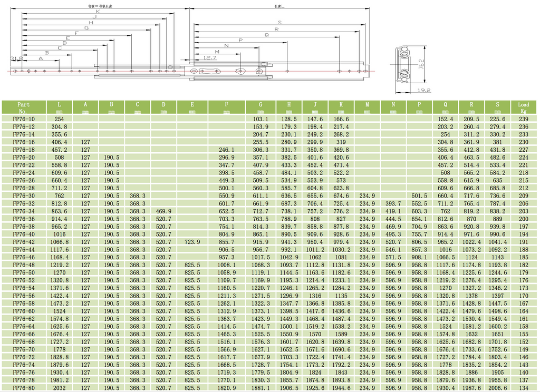Image resolution: width=540 pixels, height=392 pixels.
Task: Select the Load Kg column header
Action: (x=523, y=107)
